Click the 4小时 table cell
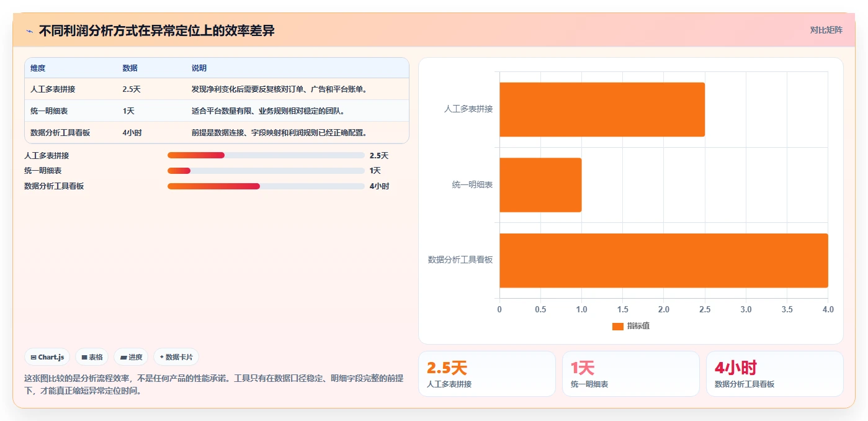 132,132
